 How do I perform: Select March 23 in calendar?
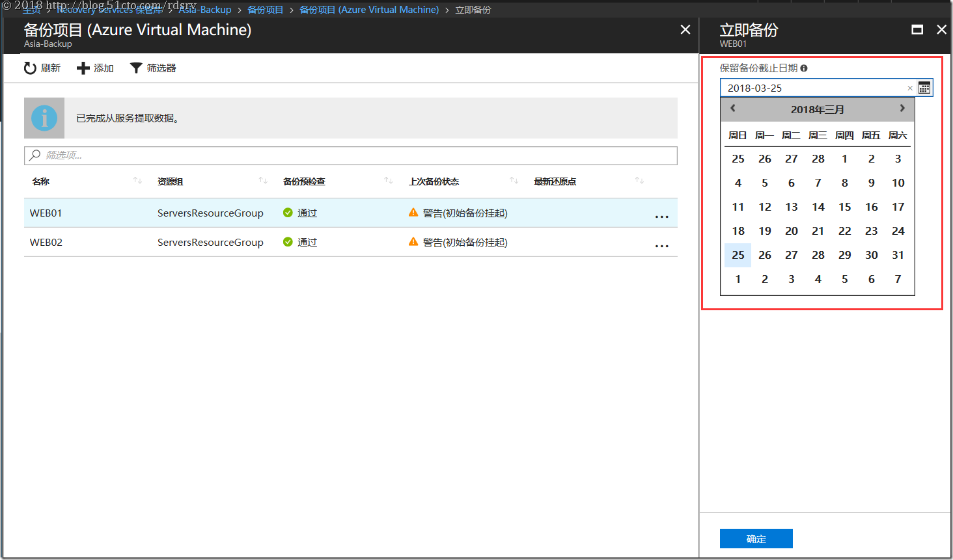tap(872, 231)
